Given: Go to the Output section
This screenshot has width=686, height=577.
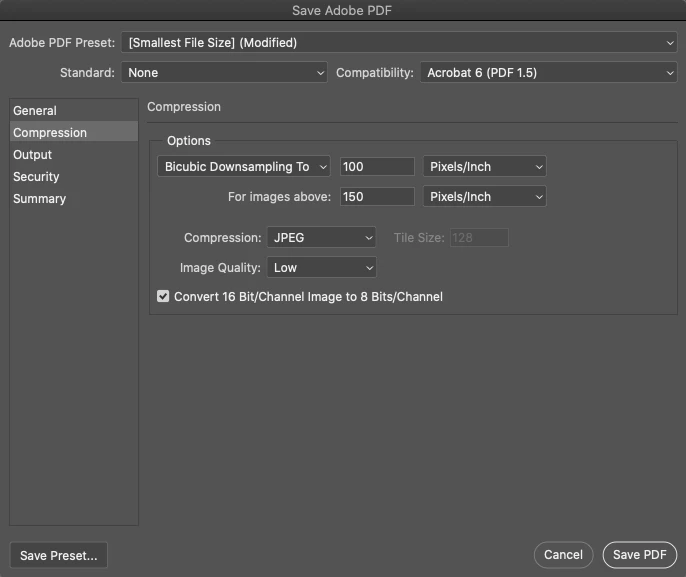Looking at the screenshot, I should tap(74, 154).
